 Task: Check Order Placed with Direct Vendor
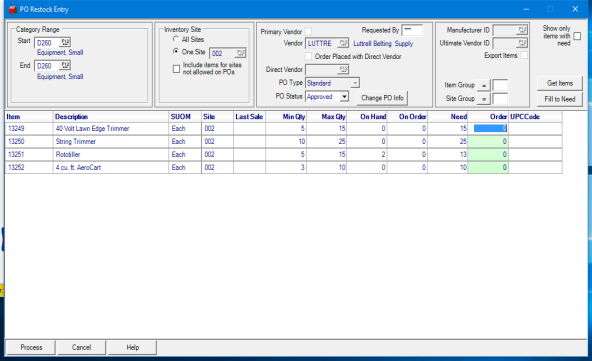click(x=308, y=56)
